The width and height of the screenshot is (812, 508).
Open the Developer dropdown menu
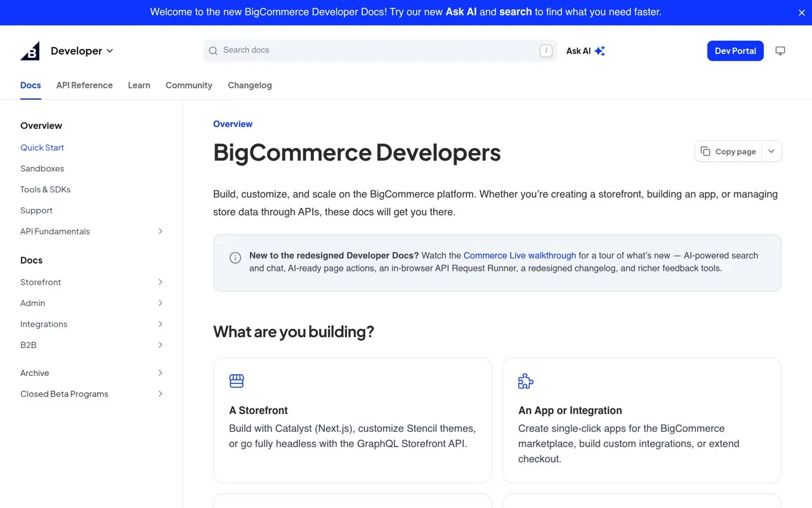[x=82, y=51]
